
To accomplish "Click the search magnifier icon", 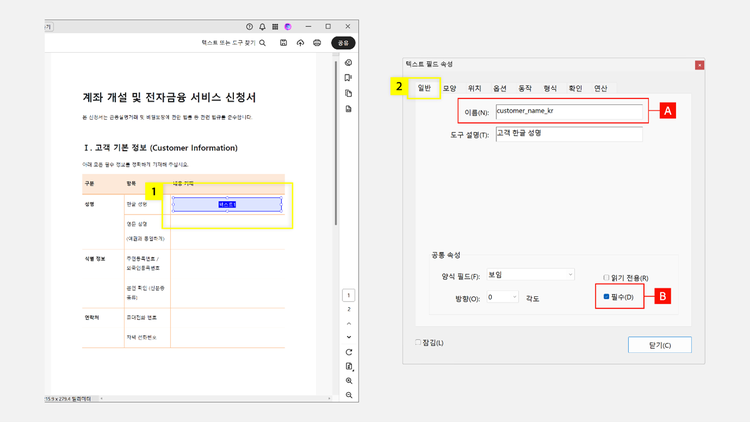I will tap(263, 43).
